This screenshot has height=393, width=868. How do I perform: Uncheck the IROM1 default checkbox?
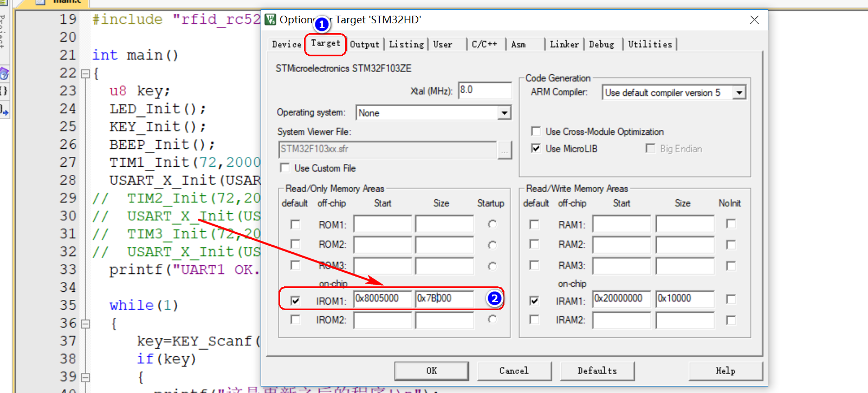point(295,300)
